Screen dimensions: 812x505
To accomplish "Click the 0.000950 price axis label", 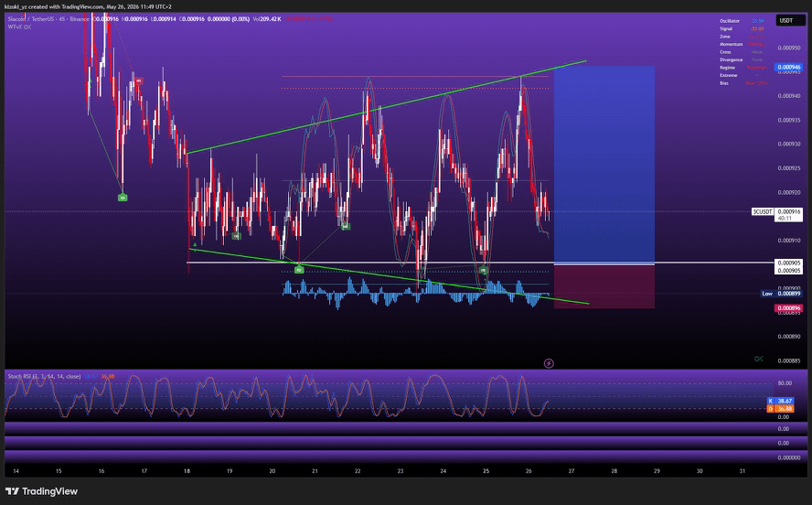I will (x=789, y=48).
